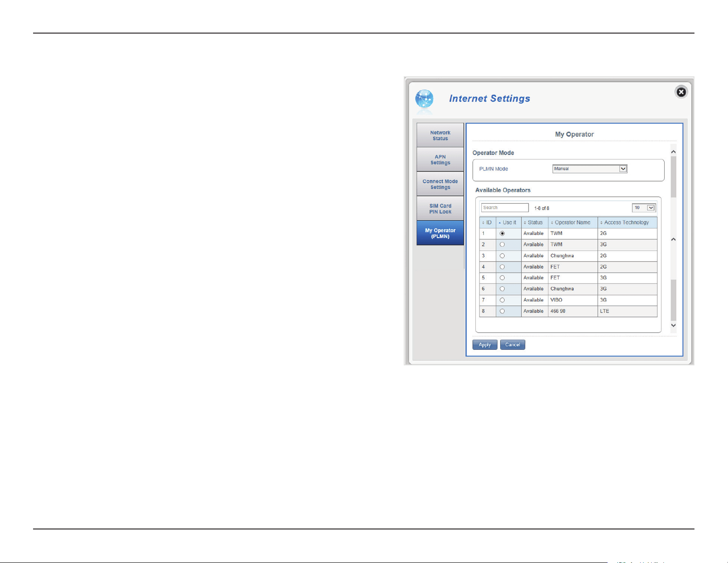The width and height of the screenshot is (728, 563).
Task: Select the Chunghwa 2G radio button
Action: pyautogui.click(x=502, y=256)
